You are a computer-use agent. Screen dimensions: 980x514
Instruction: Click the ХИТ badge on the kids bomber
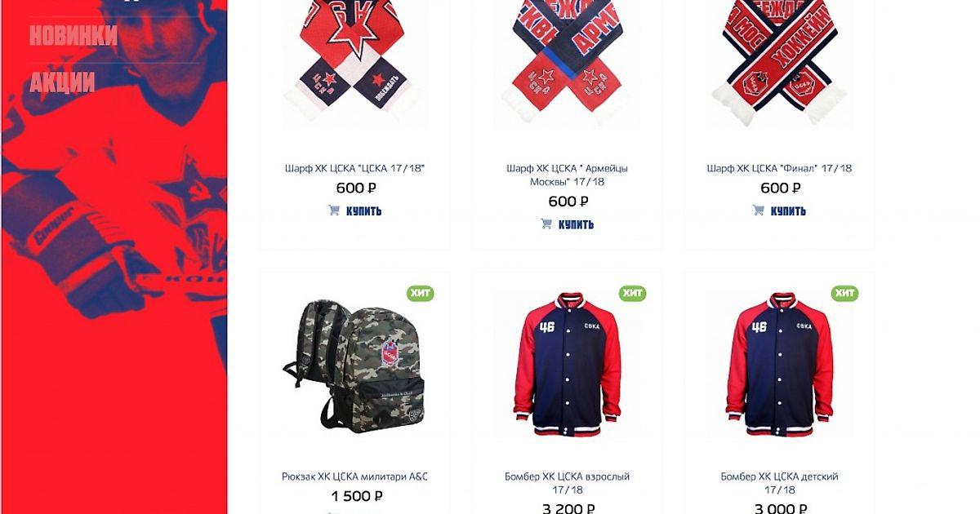click(x=844, y=293)
